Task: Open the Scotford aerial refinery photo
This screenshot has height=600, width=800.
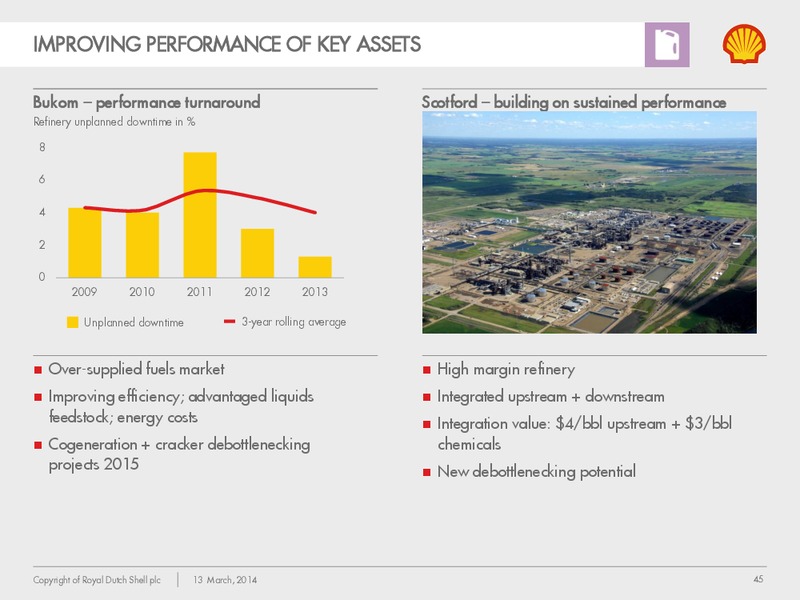Action: coord(589,222)
